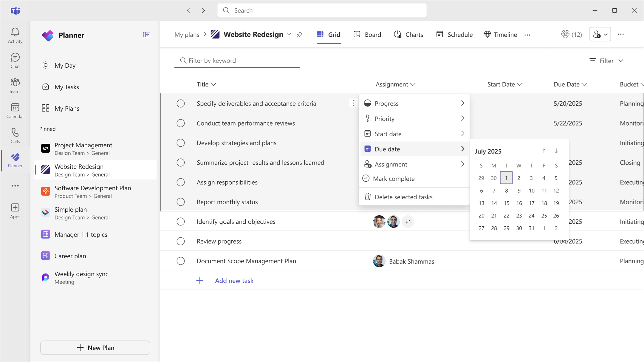Click the New Plan button
The image size is (644, 362).
95,348
